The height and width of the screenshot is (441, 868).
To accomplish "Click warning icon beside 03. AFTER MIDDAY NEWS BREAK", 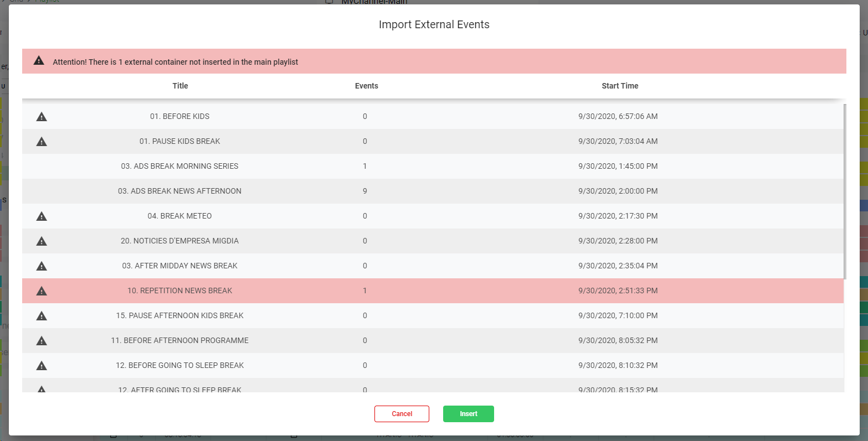I will coord(42,266).
